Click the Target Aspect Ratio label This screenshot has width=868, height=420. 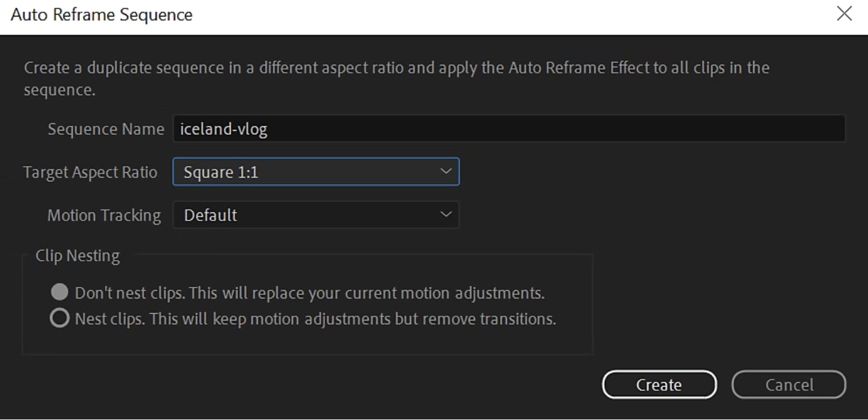click(90, 172)
